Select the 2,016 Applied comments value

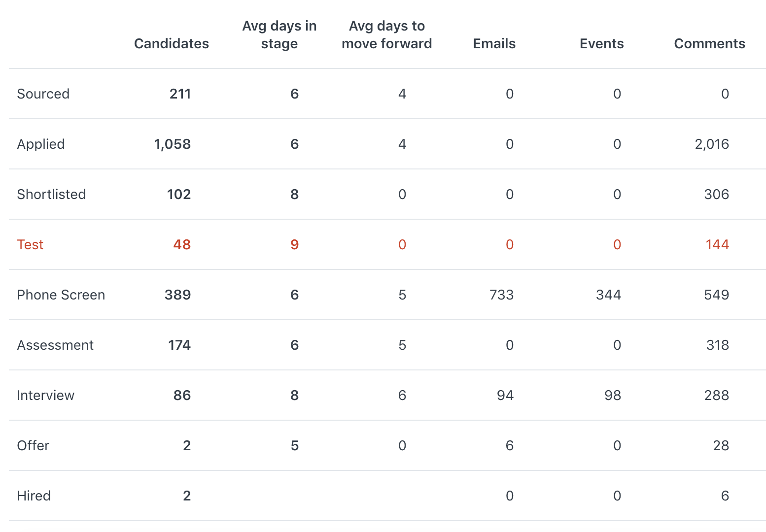(x=712, y=144)
